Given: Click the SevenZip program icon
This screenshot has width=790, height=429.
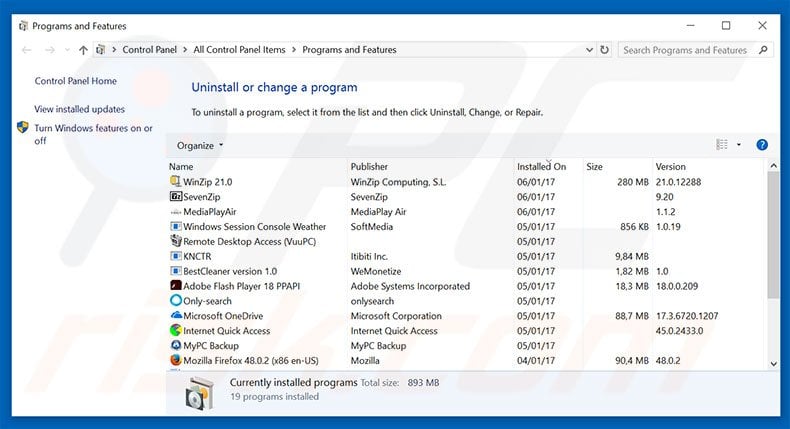Looking at the screenshot, I should coord(175,196).
